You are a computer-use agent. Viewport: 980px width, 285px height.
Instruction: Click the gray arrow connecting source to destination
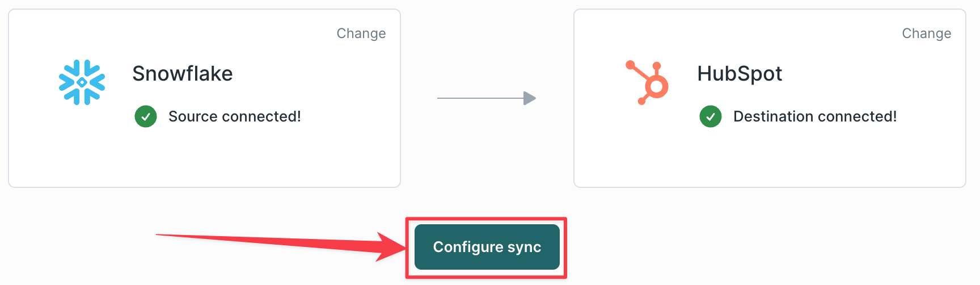click(x=487, y=98)
